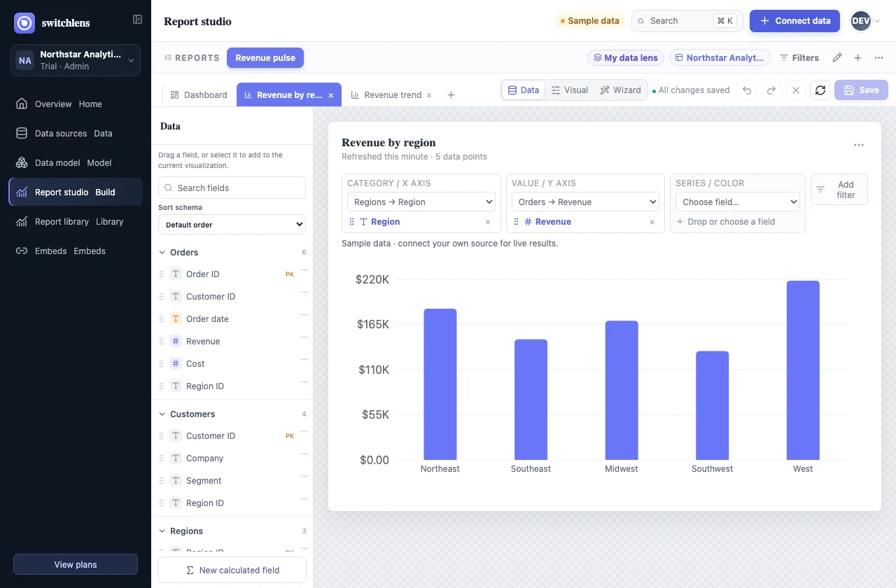Switch the editor to Visual mode

point(570,90)
